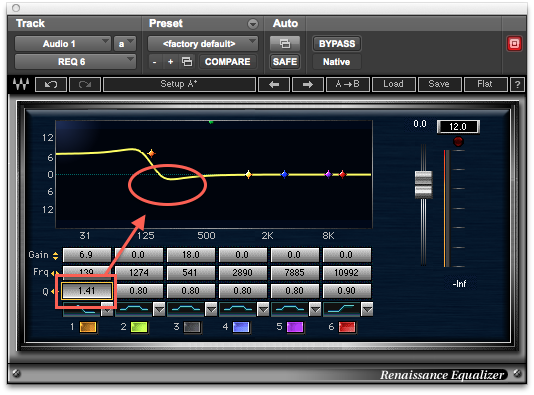Toggle the automation SAFE button
534x395 pixels.
pyautogui.click(x=285, y=62)
